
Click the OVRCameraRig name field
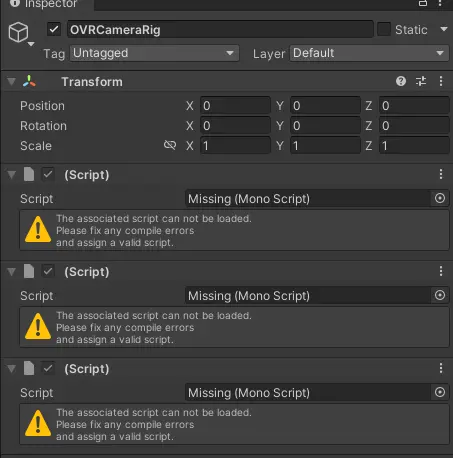220,29
